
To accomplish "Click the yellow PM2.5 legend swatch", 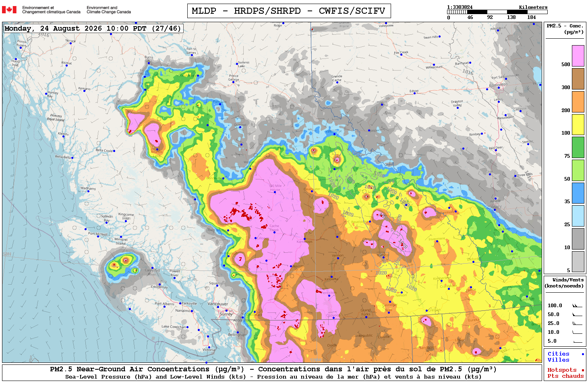I will coord(578,125).
